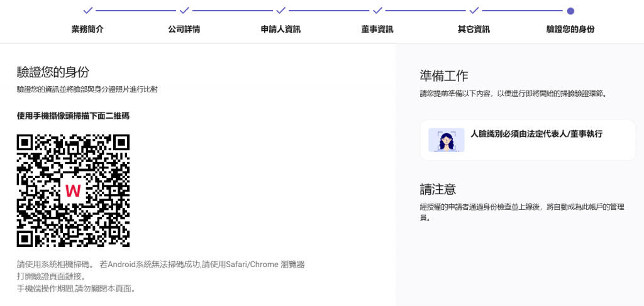Click the text 驗證您的資訊並將臉部與身分證照片進行比對
The image size is (644, 306).
(87, 89)
